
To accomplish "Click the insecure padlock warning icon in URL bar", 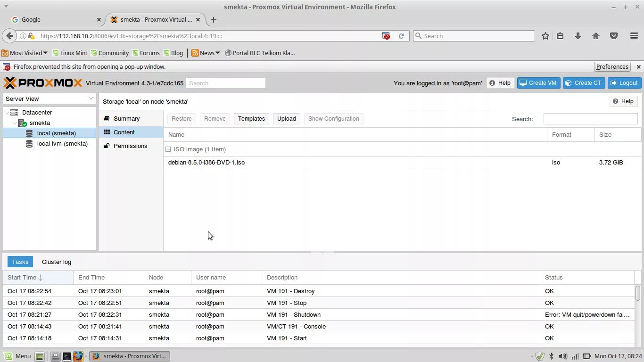I will [31, 36].
